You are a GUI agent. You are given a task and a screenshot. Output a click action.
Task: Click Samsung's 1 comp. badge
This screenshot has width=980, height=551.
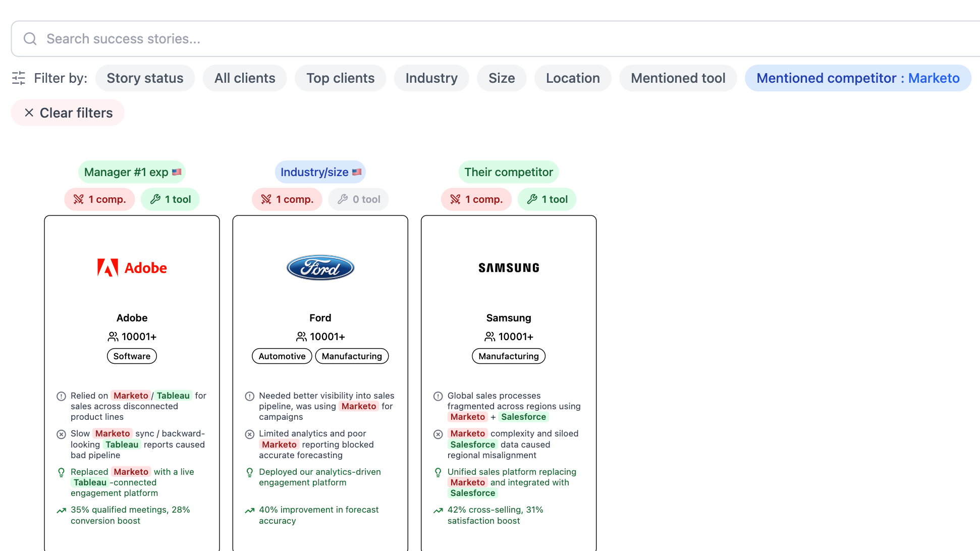[x=476, y=199]
